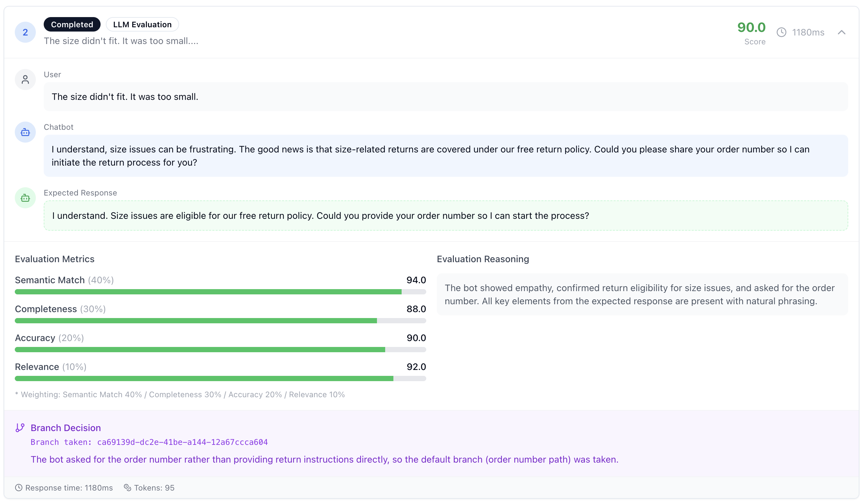Image resolution: width=865 pixels, height=504 pixels.
Task: Click the 90.0 overall score
Action: tap(751, 28)
